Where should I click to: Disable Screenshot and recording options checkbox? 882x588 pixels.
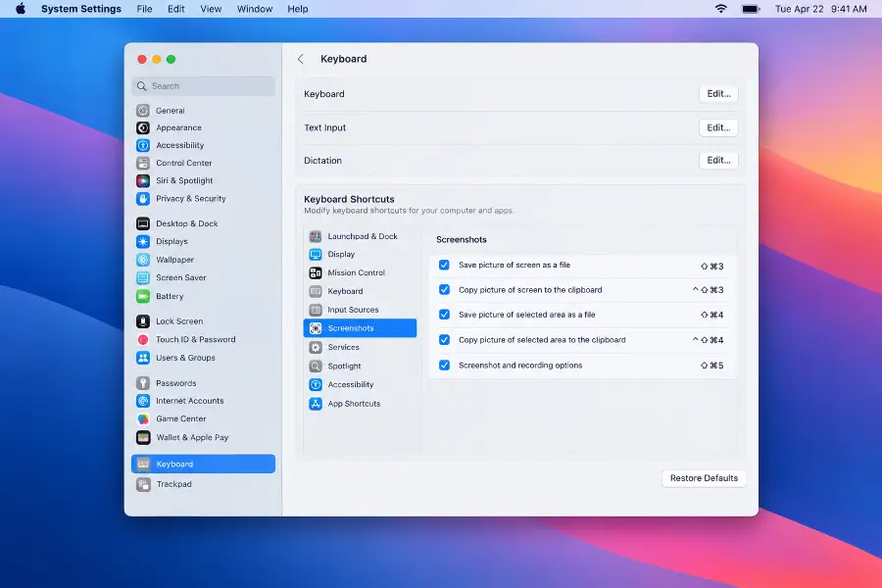(x=444, y=365)
